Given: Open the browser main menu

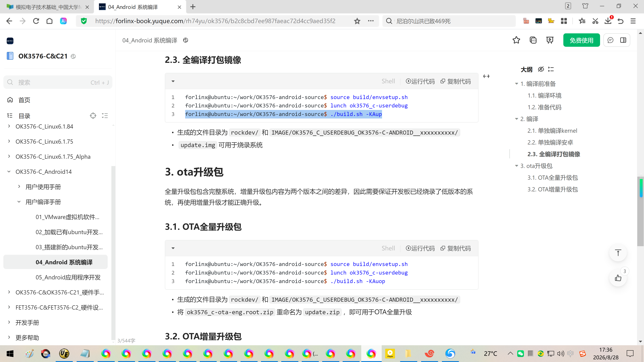Looking at the screenshot, I should click(633, 21).
